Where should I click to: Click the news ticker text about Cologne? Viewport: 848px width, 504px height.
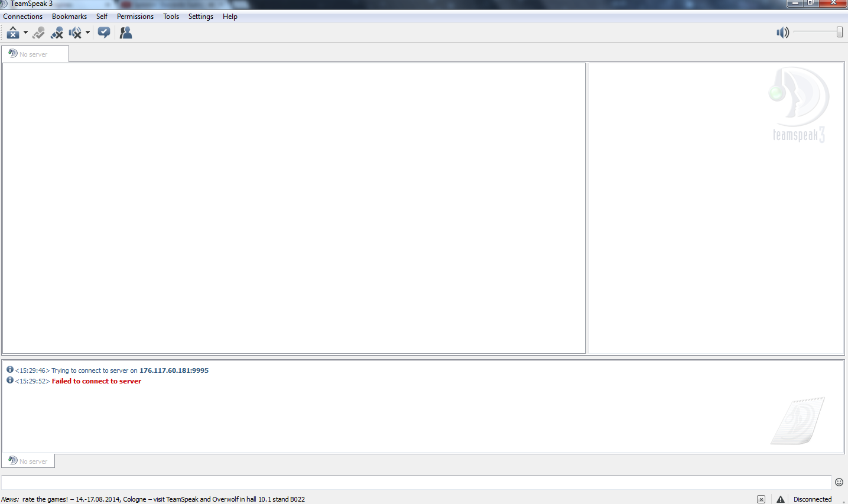pos(164,499)
